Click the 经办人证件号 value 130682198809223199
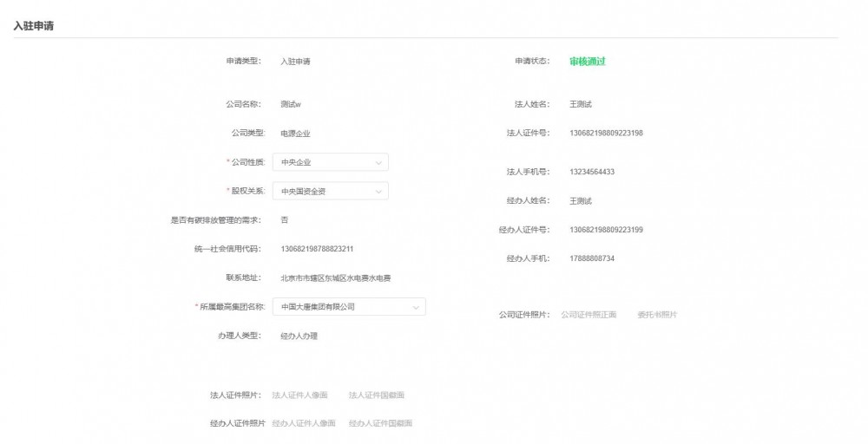Image resolution: width=868 pixels, height=444 pixels. point(606,230)
